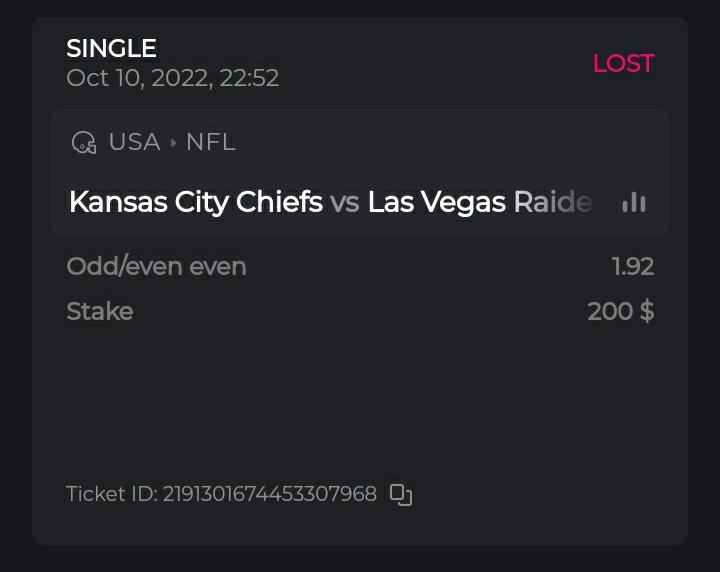Click the "Ticket ID:" label text
Viewport: 720px width, 572px height.
click(x=112, y=494)
